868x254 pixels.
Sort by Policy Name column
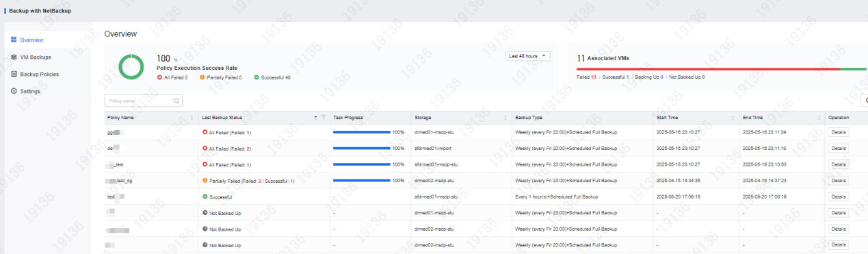coord(192,118)
